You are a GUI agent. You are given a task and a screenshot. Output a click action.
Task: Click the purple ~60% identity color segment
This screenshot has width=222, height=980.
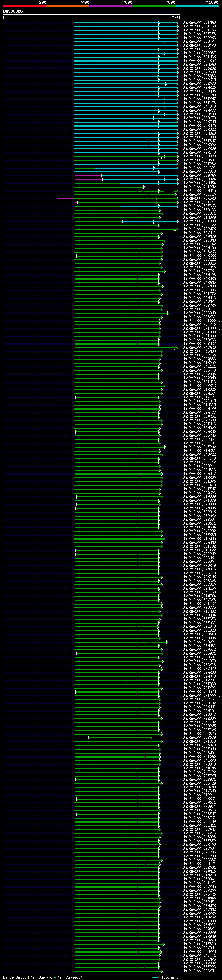point(111,6)
